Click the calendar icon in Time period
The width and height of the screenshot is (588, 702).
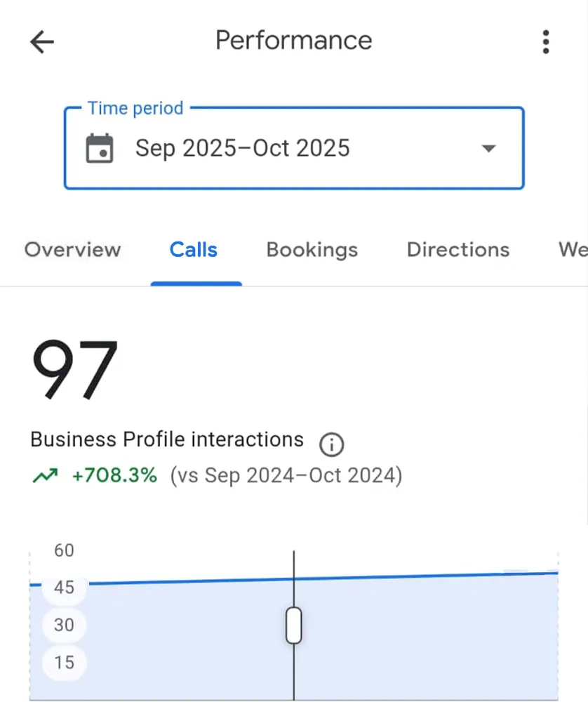pyautogui.click(x=100, y=149)
